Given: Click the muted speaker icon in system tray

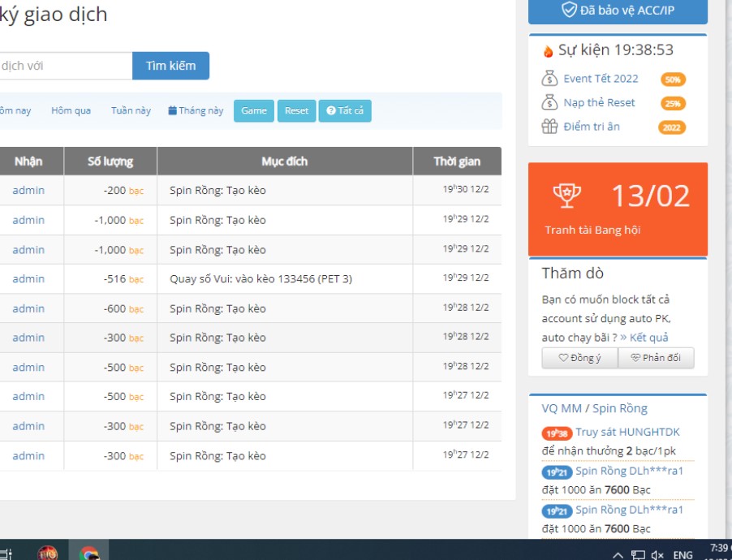Looking at the screenshot, I should point(657,555).
